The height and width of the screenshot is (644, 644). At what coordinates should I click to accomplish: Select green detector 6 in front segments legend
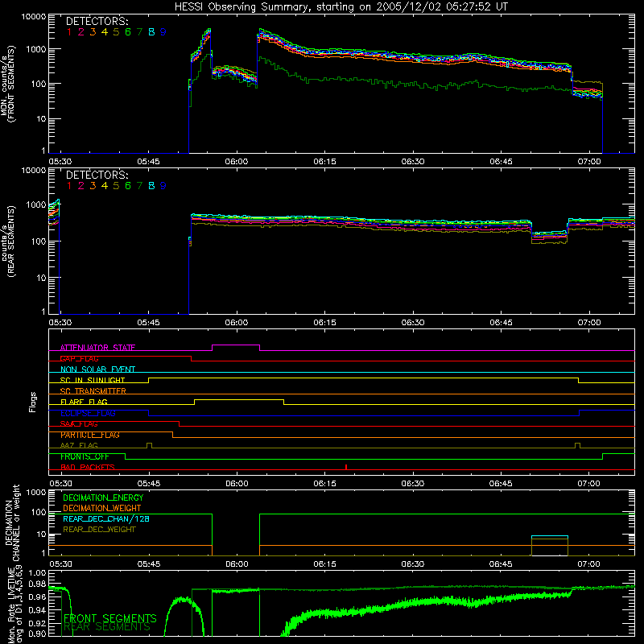pos(128,32)
